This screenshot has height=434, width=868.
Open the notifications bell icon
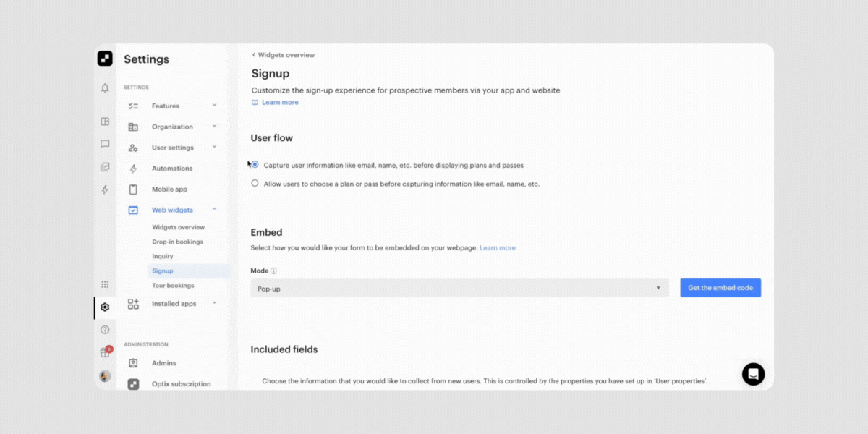click(x=104, y=87)
